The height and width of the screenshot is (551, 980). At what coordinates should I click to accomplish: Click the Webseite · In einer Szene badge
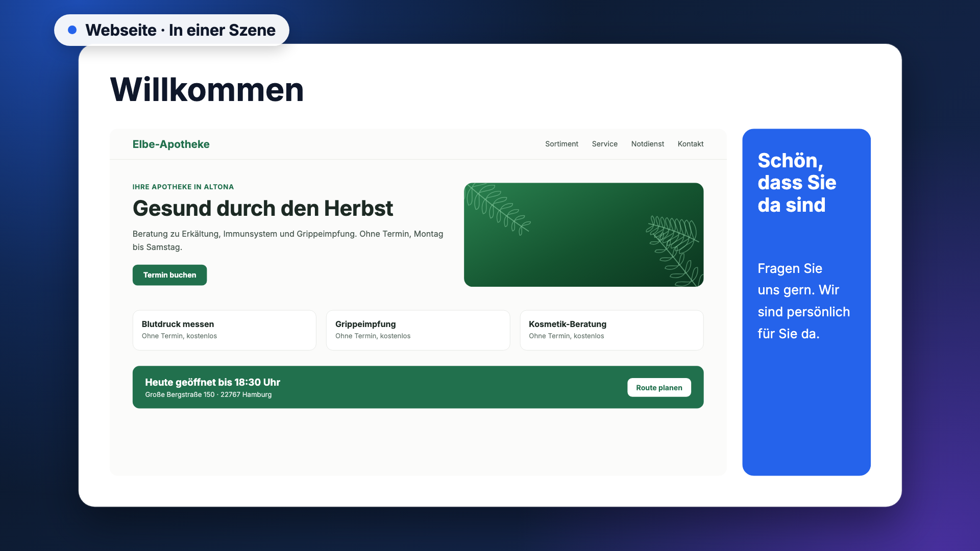click(x=171, y=30)
